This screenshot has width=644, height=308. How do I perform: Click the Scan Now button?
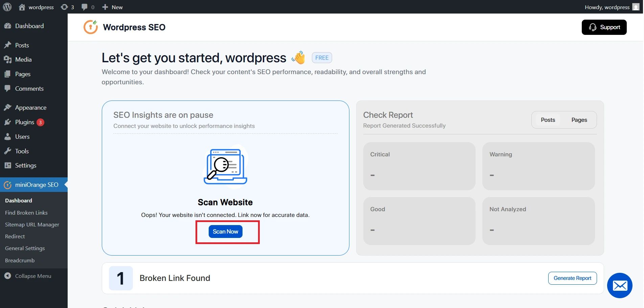225,232
